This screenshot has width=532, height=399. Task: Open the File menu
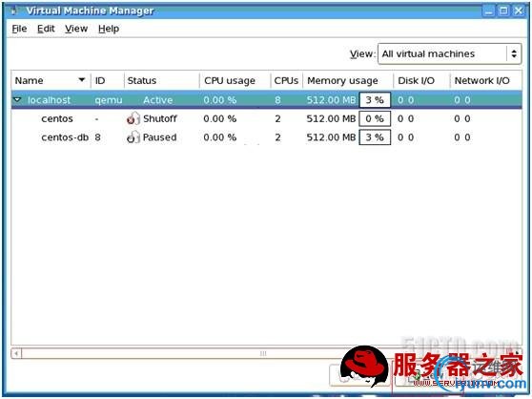pos(19,29)
